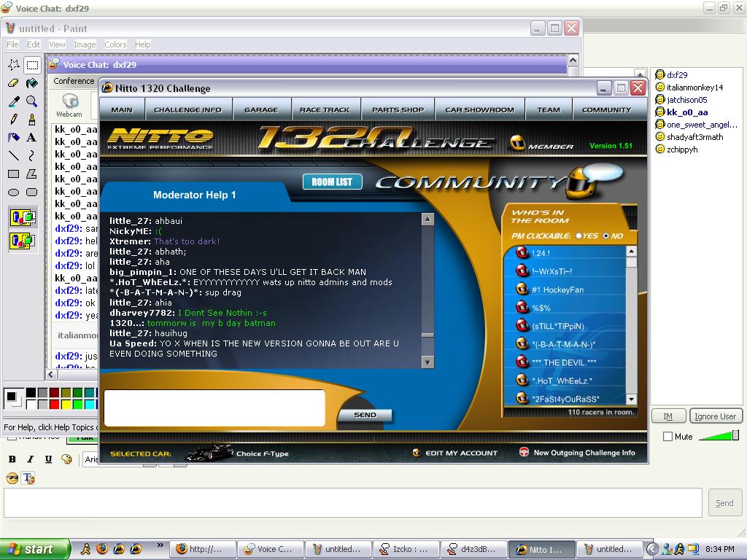Switch to the Voice C... taskbar window
This screenshot has width=747, height=560.
click(270, 549)
